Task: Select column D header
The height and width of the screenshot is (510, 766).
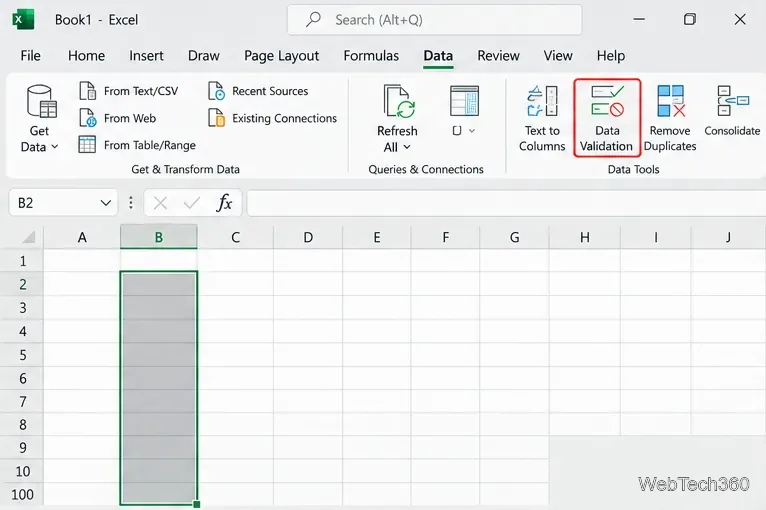Action: 308,237
